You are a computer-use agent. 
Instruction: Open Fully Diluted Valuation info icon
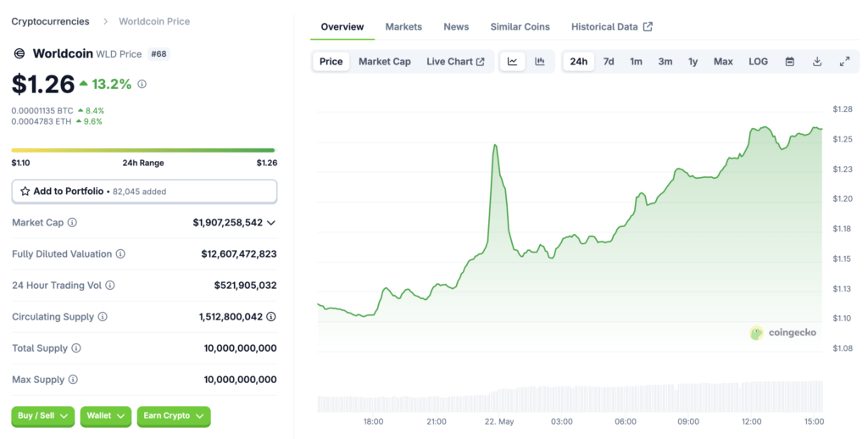click(120, 254)
